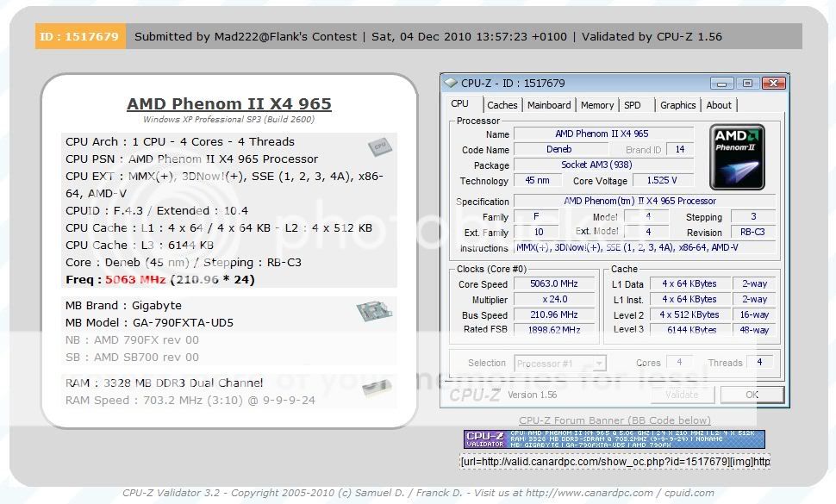Close the CPU-Z window
The width and height of the screenshot is (836, 504).
tap(774, 83)
